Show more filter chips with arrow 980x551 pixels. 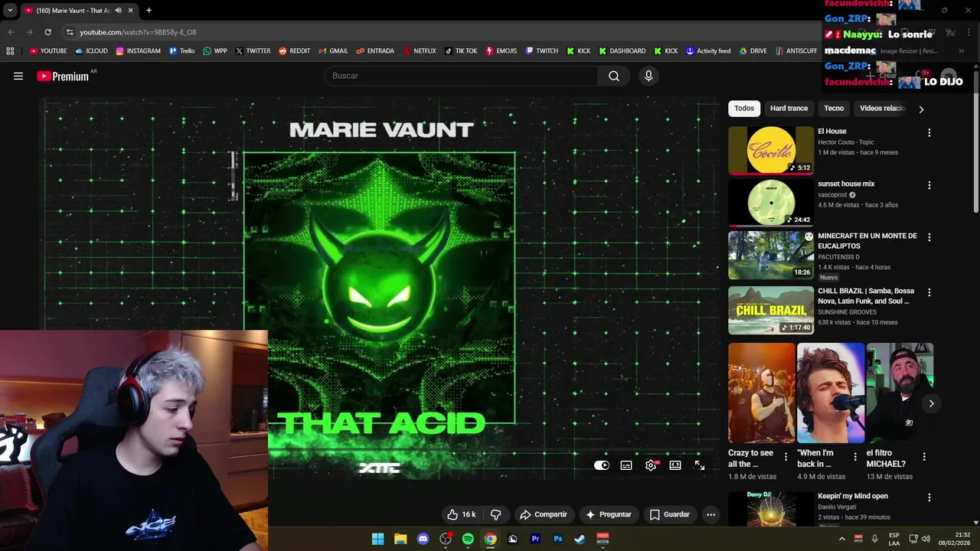pos(921,109)
